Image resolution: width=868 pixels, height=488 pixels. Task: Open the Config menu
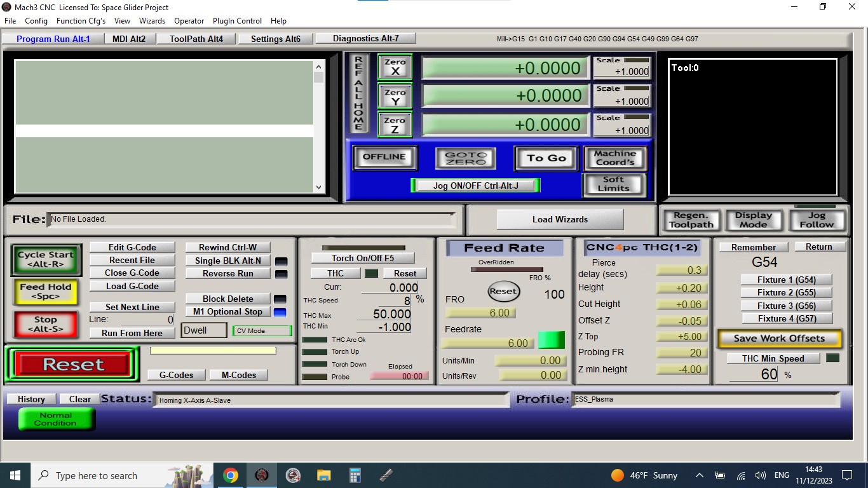[36, 21]
